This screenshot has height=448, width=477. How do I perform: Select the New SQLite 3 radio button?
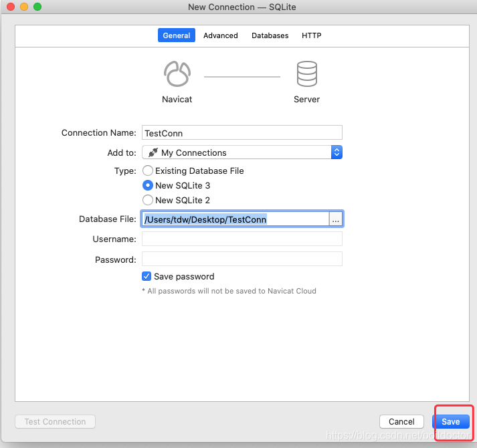point(148,185)
